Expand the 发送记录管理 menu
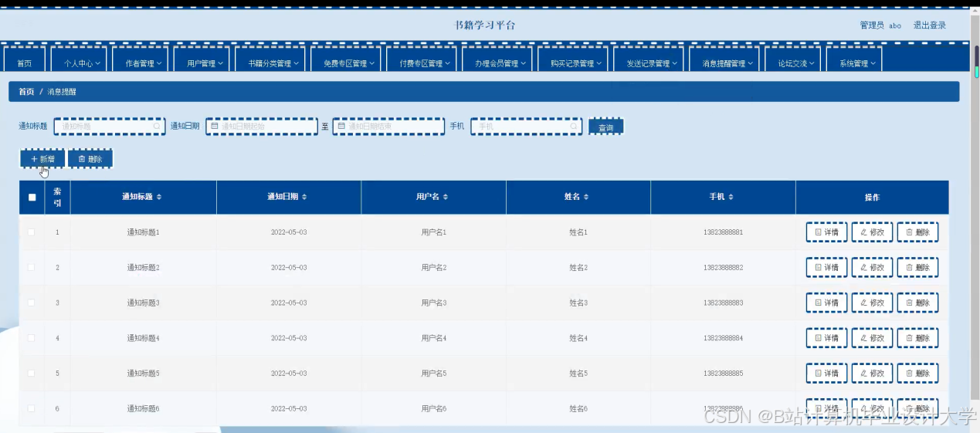The width and height of the screenshot is (980, 433). (649, 61)
